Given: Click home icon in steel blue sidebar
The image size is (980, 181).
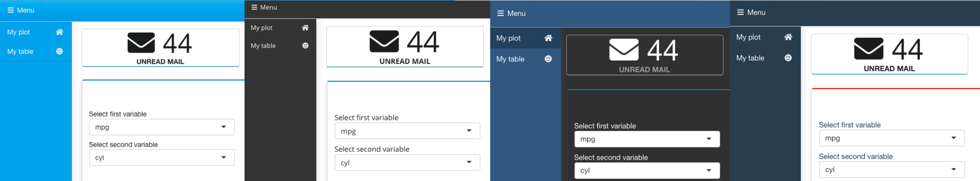Looking at the screenshot, I should 548,38.
